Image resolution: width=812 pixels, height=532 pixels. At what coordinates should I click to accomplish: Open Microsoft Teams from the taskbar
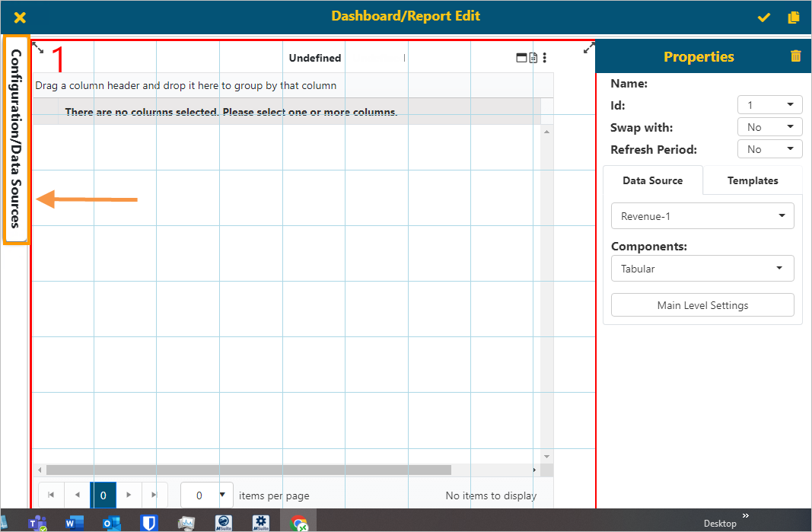37,523
